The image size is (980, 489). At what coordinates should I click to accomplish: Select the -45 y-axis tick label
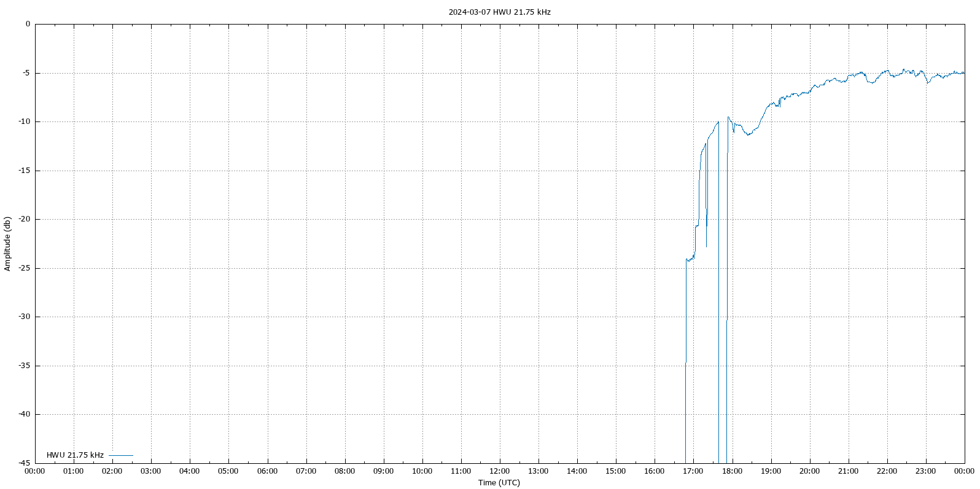coord(23,463)
